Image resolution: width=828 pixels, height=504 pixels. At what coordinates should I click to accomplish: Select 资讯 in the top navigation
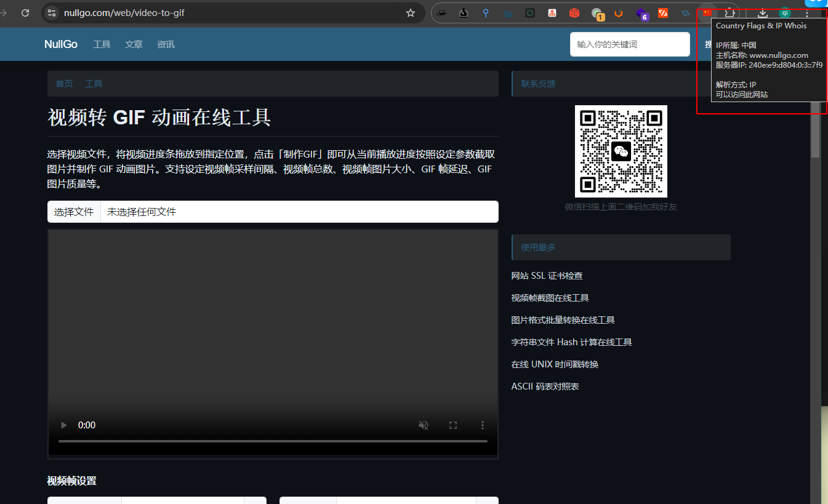(165, 44)
